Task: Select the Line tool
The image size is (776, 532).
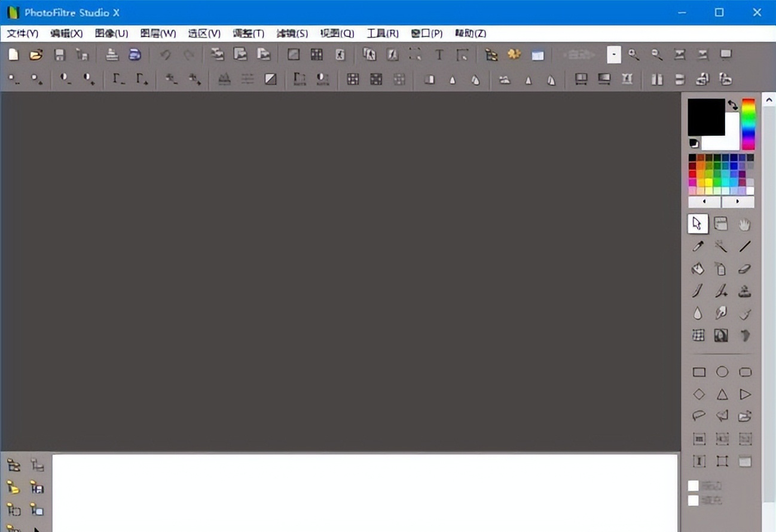Action: point(744,246)
